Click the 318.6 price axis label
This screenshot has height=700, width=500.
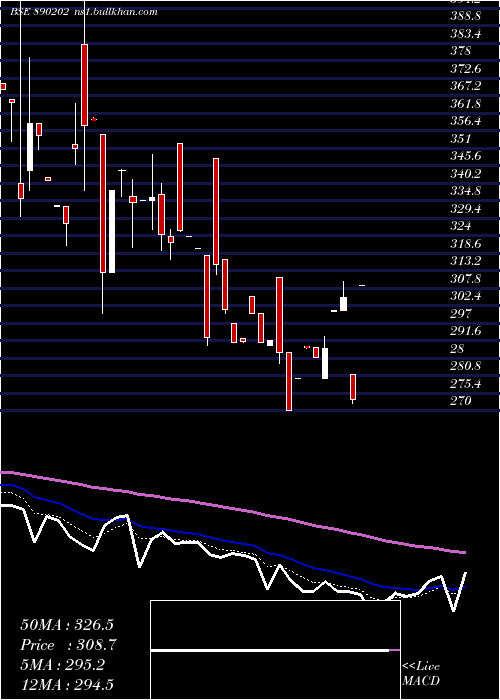coord(466,244)
